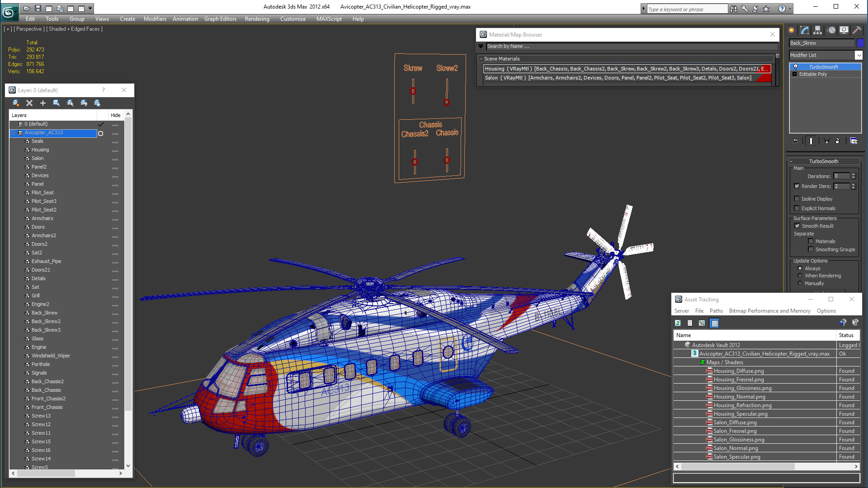Collapse the Avicopter_AC313 layer
Screen dimensions: 868x488
[x=14, y=133]
